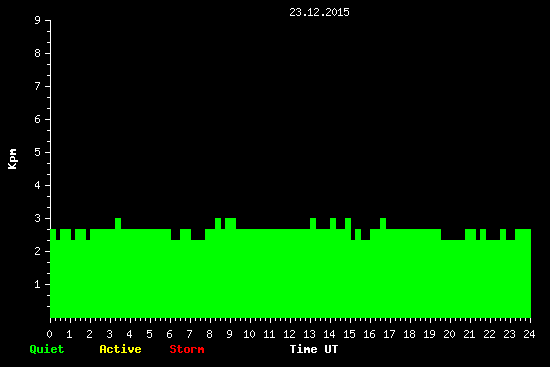
Task: Click the Kpm vertical axis label
Action: tap(13, 159)
